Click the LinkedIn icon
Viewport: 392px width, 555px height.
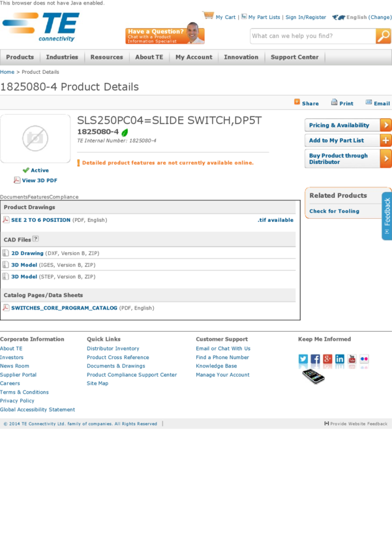click(x=340, y=359)
